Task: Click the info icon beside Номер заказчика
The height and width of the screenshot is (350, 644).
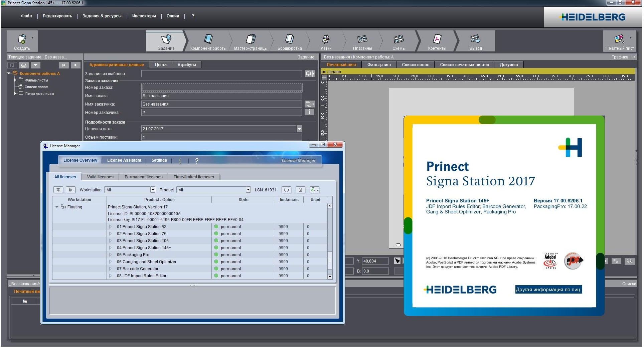Action: pos(309,113)
